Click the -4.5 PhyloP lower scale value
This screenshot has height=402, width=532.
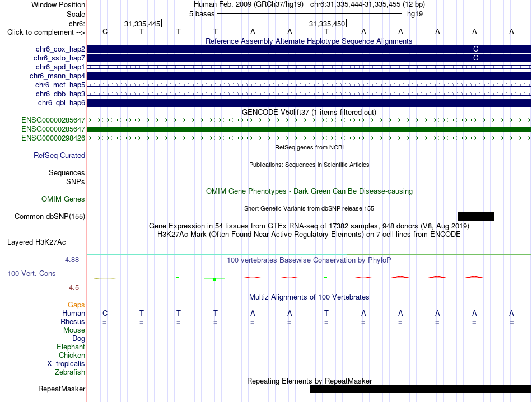[x=73, y=288]
